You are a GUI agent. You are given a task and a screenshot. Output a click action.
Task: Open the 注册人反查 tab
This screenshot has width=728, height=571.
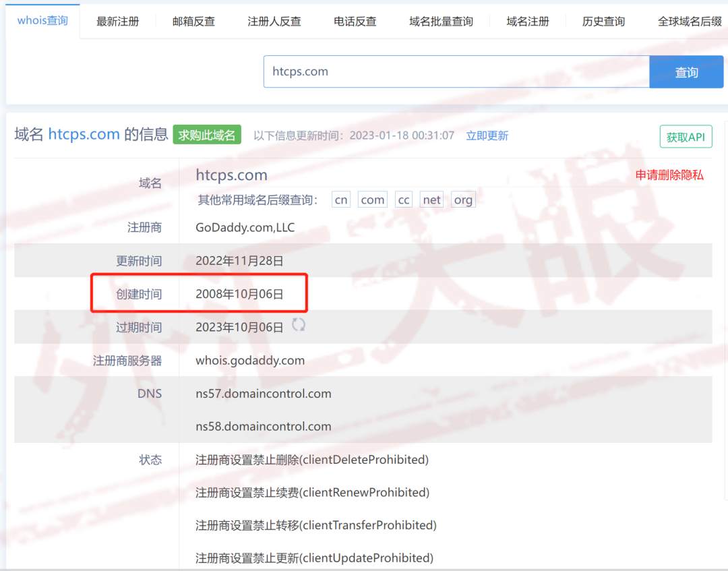[x=274, y=20]
